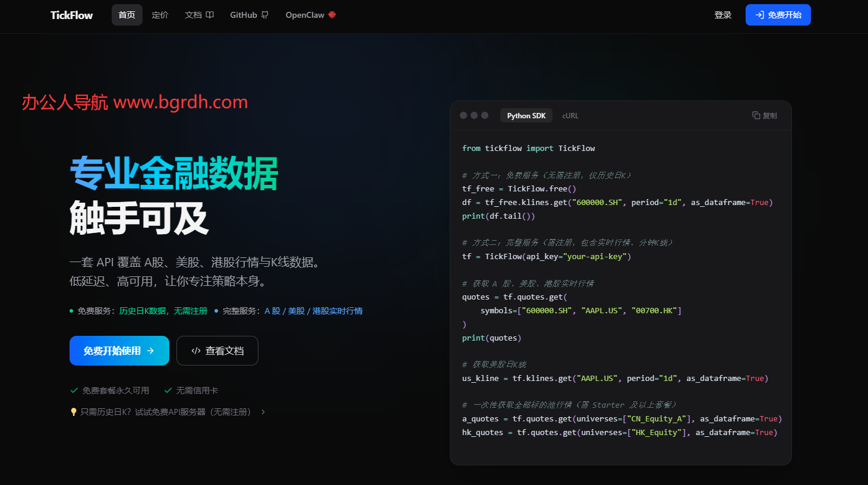Expand the chevron after 免费API服务器 (无需注册)

(x=263, y=412)
